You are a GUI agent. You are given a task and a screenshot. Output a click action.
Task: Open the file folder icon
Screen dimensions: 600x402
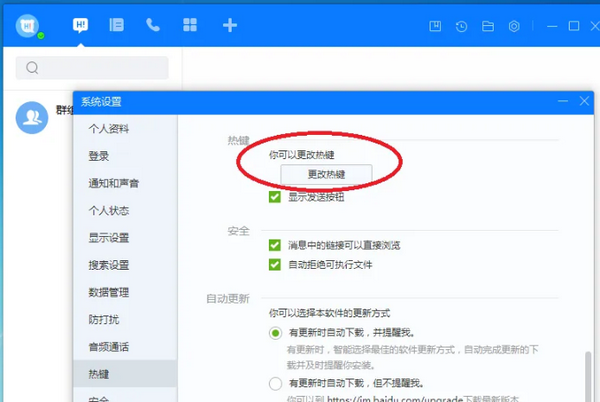[x=489, y=26]
